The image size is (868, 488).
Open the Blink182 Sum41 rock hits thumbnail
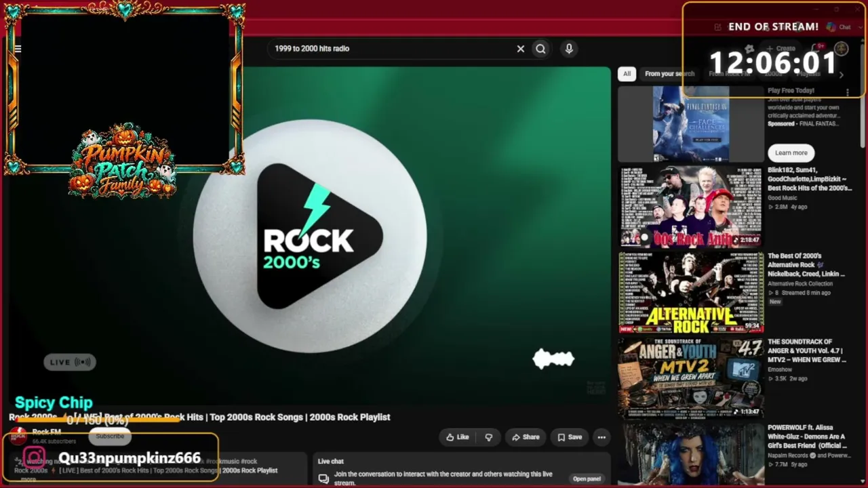coord(691,207)
